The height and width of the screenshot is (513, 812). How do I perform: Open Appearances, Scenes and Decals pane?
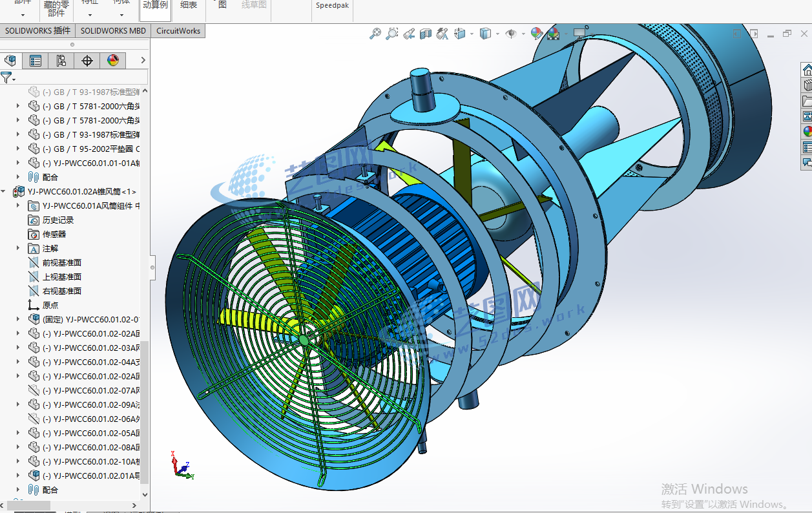[807, 131]
